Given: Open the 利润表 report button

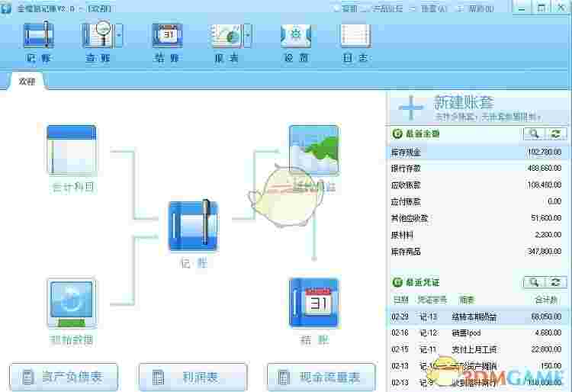Looking at the screenshot, I should pos(193,377).
